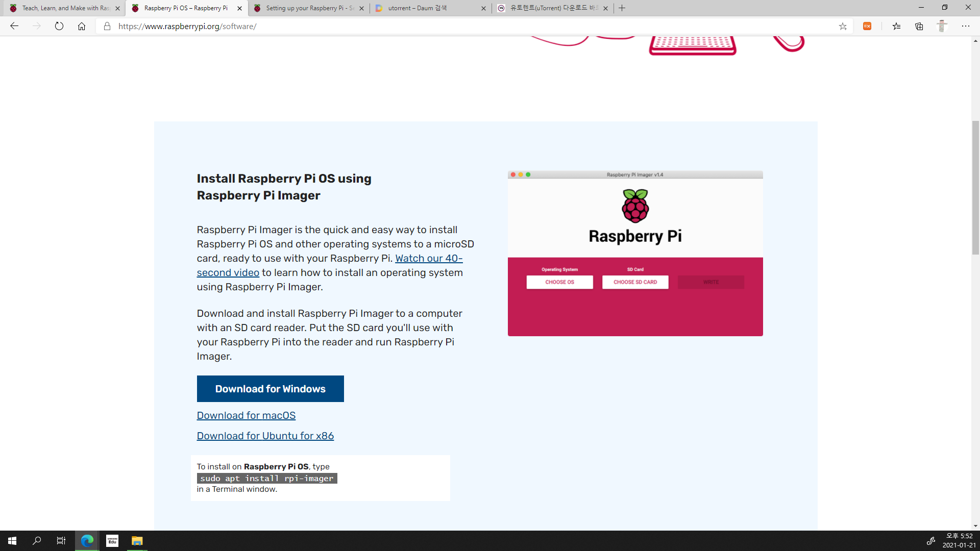This screenshot has width=980, height=551.
Task: Open File Explorer from taskbar
Action: point(137,540)
